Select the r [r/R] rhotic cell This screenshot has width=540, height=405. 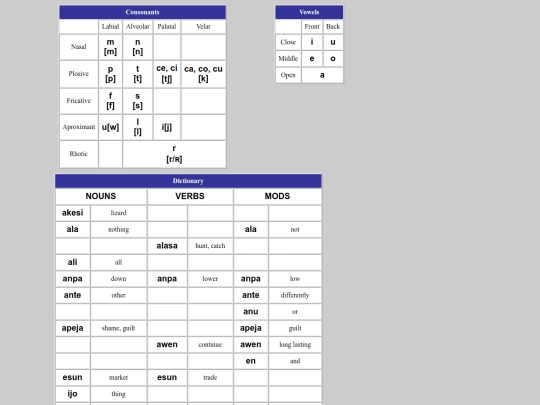(x=174, y=154)
